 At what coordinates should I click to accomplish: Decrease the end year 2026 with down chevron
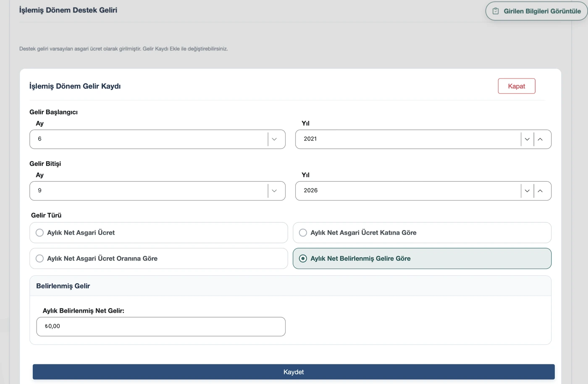527,191
